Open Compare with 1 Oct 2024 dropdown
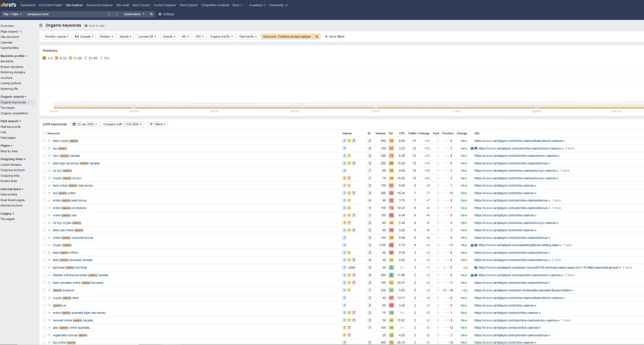This screenshot has width=644, height=345. click(x=122, y=124)
